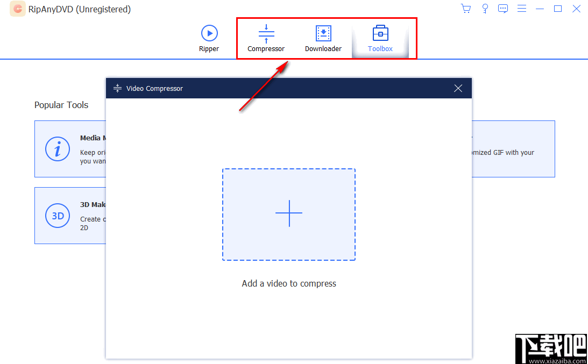The height and width of the screenshot is (364, 588).
Task: Maximize the RipAnyDVD window
Action: (x=558, y=9)
